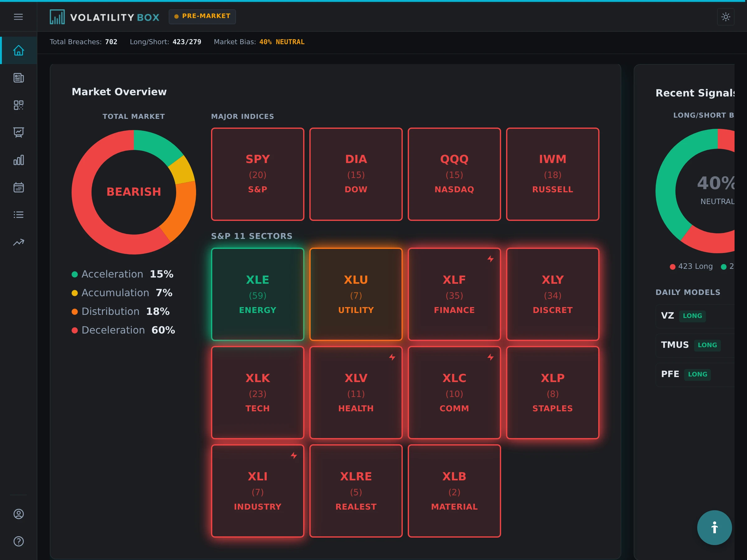The width and height of the screenshot is (747, 560).
Task: Click the PRE-MARKET status badge
Action: point(202,16)
